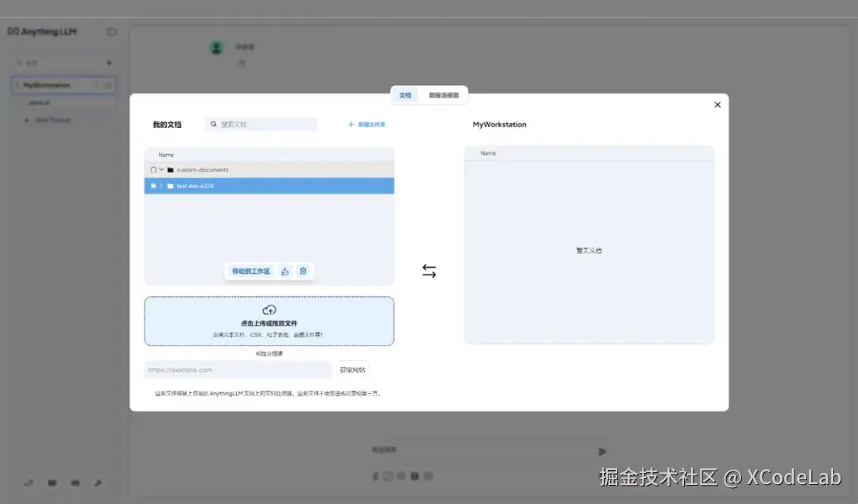The height and width of the screenshot is (504, 858).
Task: Select the 文档 tab
Action: click(404, 94)
